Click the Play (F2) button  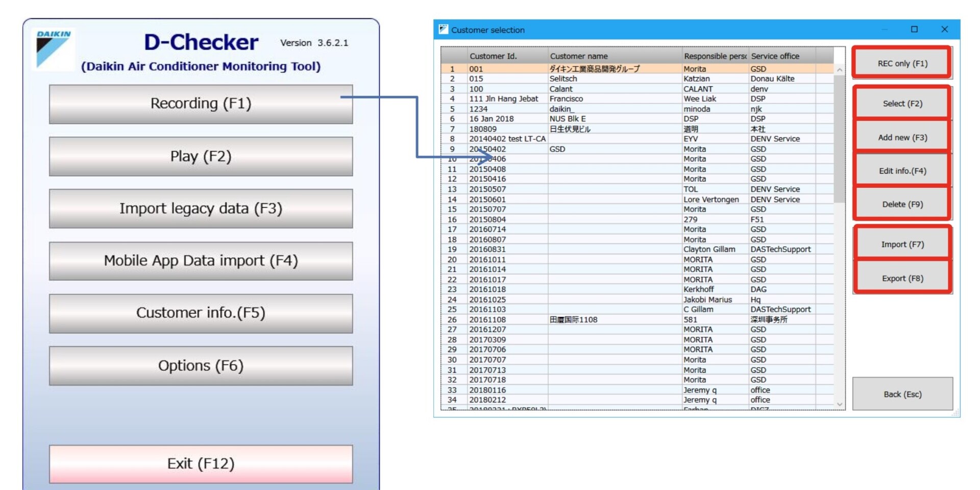(x=201, y=157)
